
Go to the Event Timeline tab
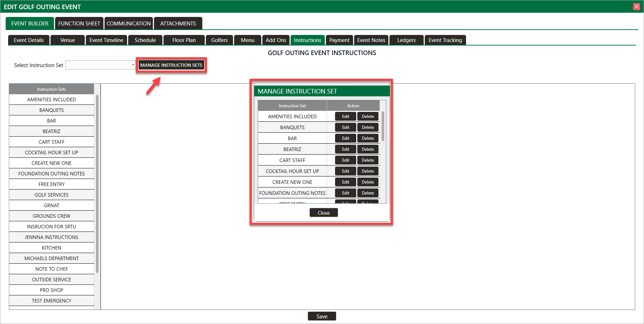(x=106, y=40)
